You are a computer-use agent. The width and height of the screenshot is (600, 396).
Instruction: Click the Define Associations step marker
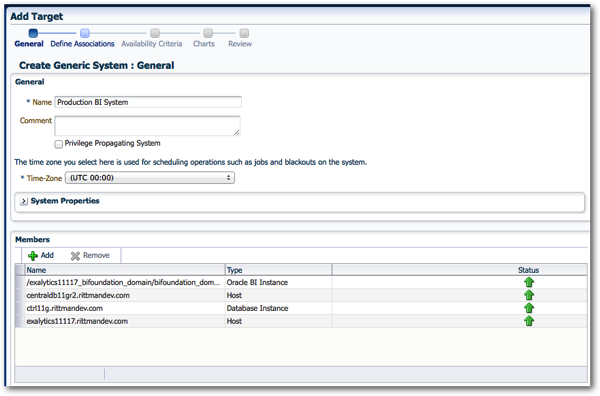pos(85,33)
